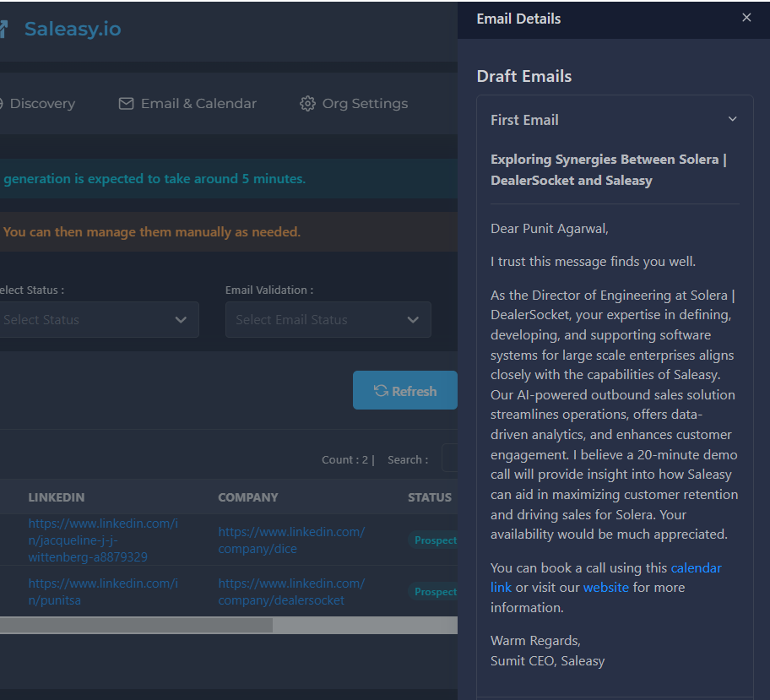Open the Select Email Status dropdown
The image size is (770, 700).
click(328, 320)
